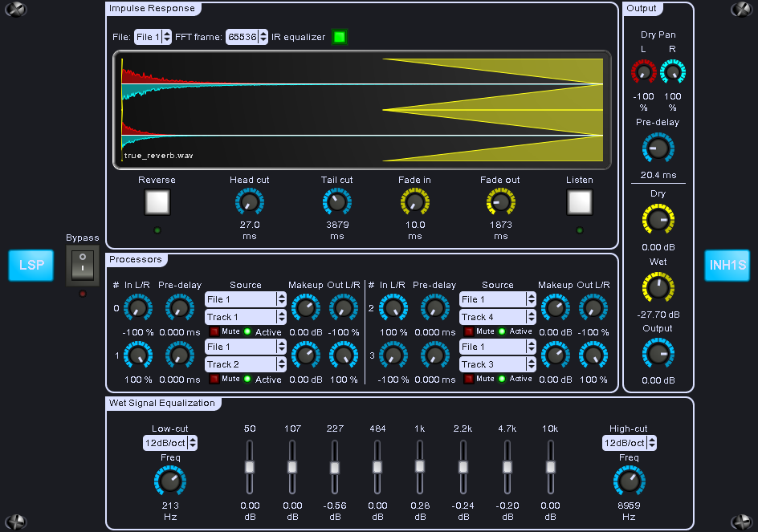Mute processor 0

214,331
